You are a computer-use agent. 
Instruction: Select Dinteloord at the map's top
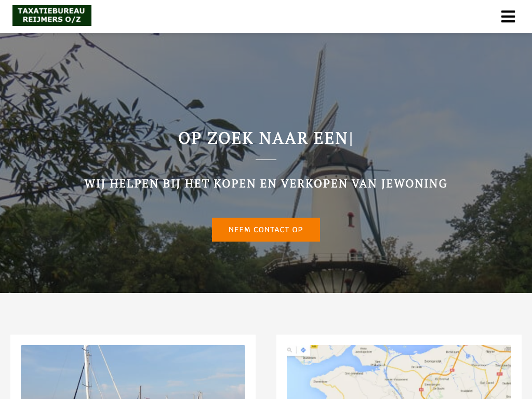coord(453,352)
